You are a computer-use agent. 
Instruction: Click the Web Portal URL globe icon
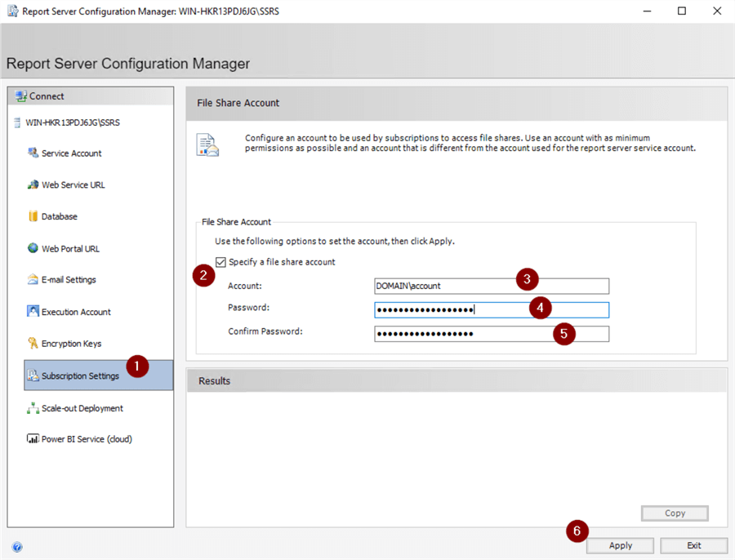pos(33,248)
